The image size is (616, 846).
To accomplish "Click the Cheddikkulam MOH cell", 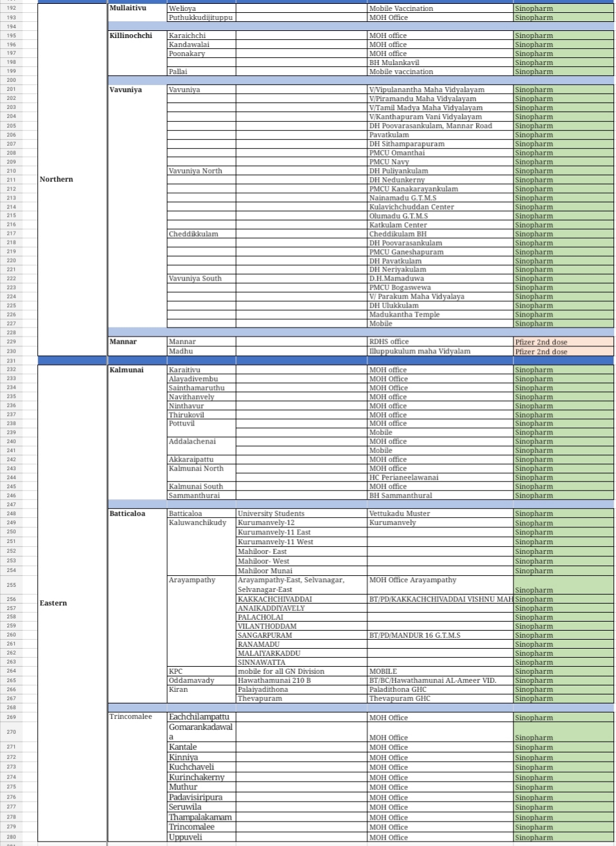I will click(202, 234).
